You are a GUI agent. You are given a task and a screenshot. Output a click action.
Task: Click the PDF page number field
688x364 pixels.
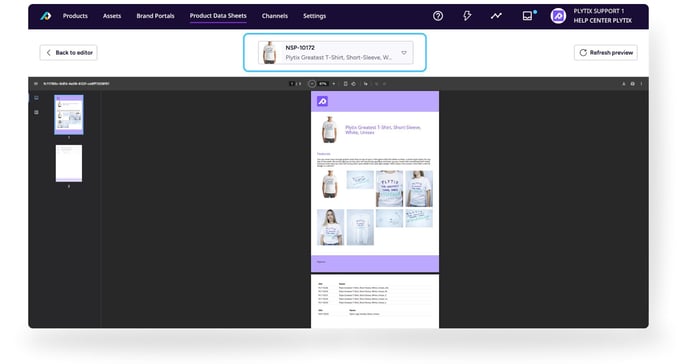coord(292,84)
